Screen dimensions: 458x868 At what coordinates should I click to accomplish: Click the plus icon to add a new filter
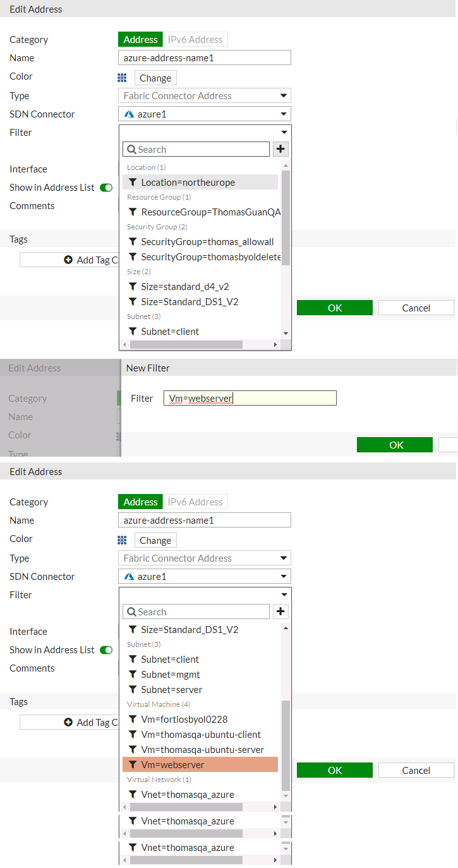[x=280, y=149]
